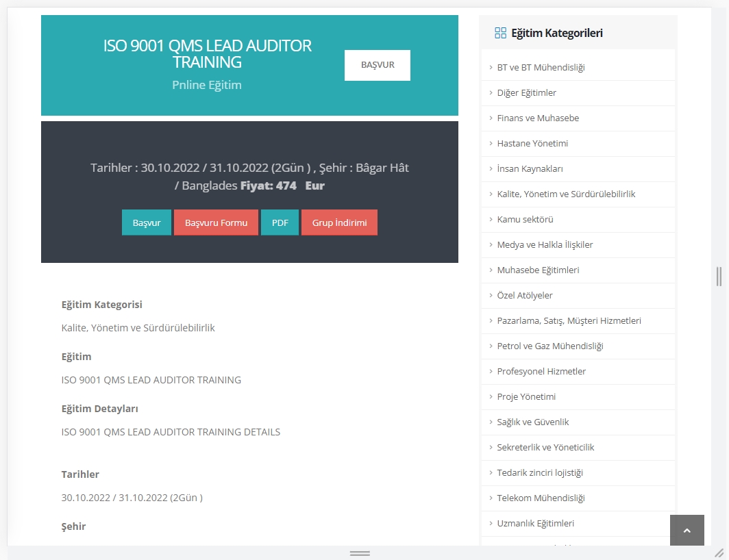Open Uzmanlık Eğitimleri category
Viewport: 729px width, 560px height.
(x=535, y=523)
